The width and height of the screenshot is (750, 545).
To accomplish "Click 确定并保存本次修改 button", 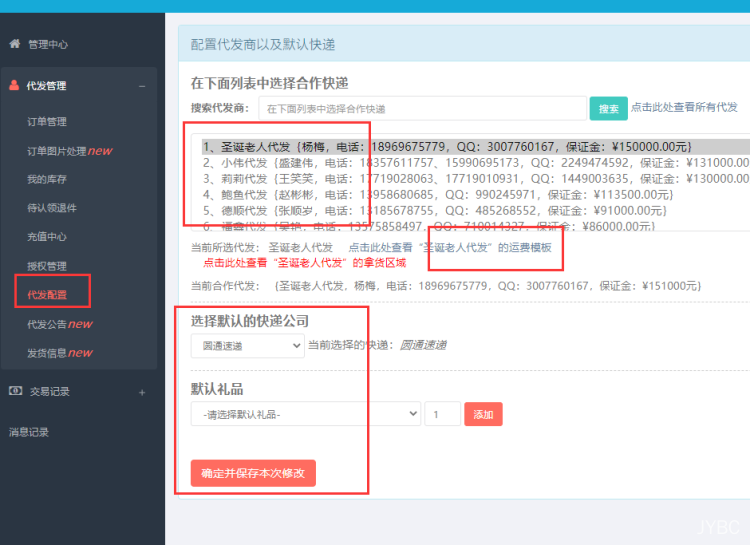I will (x=253, y=473).
